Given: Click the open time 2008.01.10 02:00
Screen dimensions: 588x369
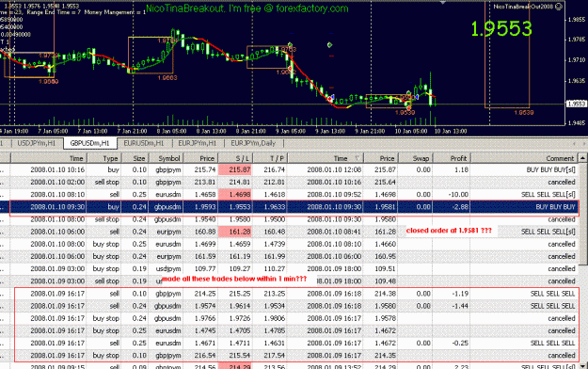Looking at the screenshot, I should 57,182.
